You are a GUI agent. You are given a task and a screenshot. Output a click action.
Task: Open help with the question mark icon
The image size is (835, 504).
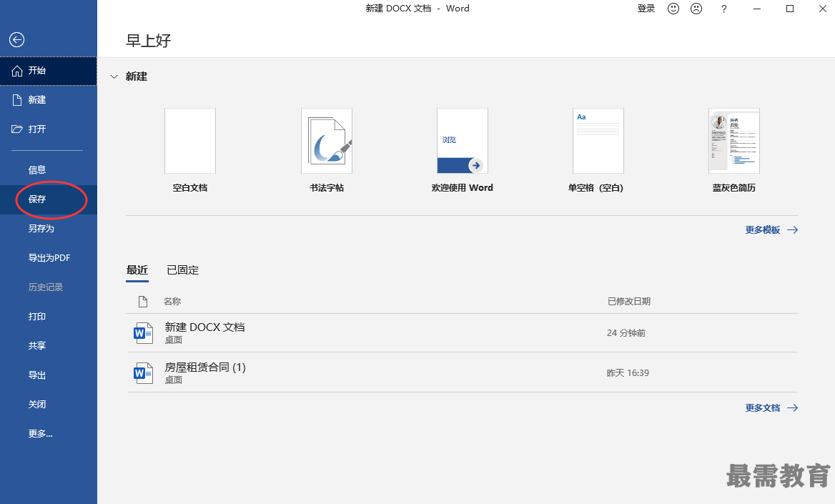coord(723,9)
